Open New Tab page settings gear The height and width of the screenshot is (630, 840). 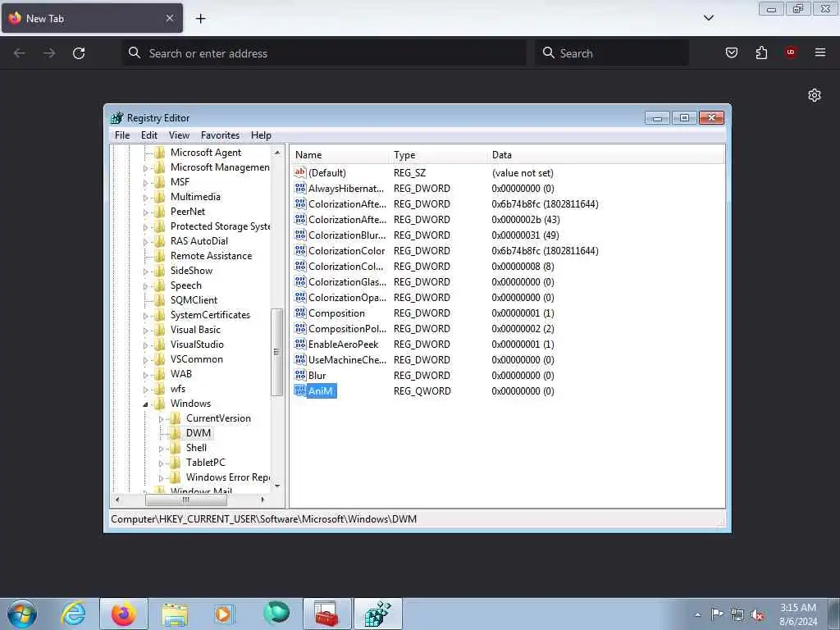pyautogui.click(x=815, y=95)
